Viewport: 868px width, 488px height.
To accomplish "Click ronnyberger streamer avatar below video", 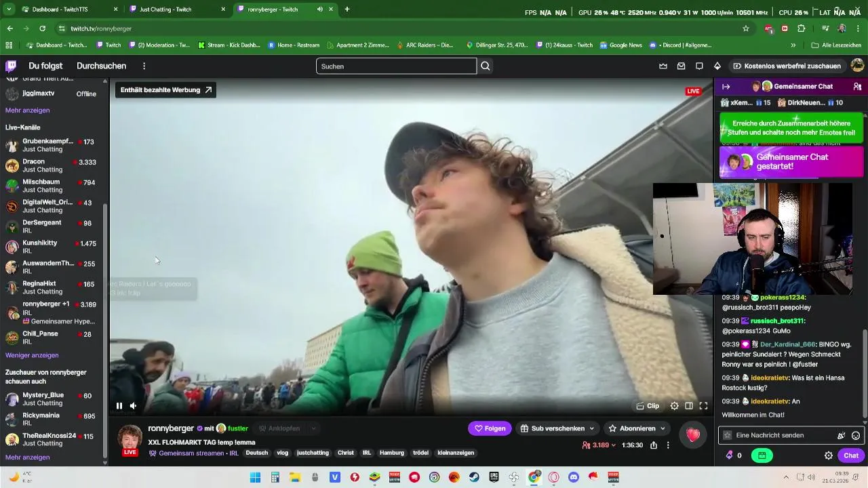I will click(x=130, y=439).
